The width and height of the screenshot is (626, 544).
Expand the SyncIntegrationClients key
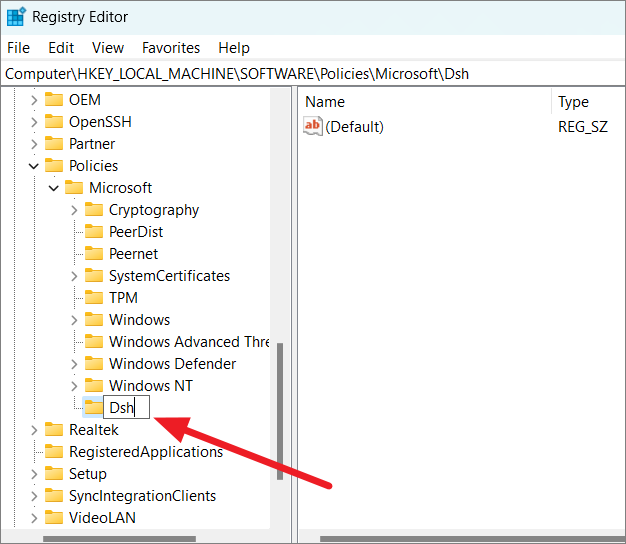pos(34,496)
